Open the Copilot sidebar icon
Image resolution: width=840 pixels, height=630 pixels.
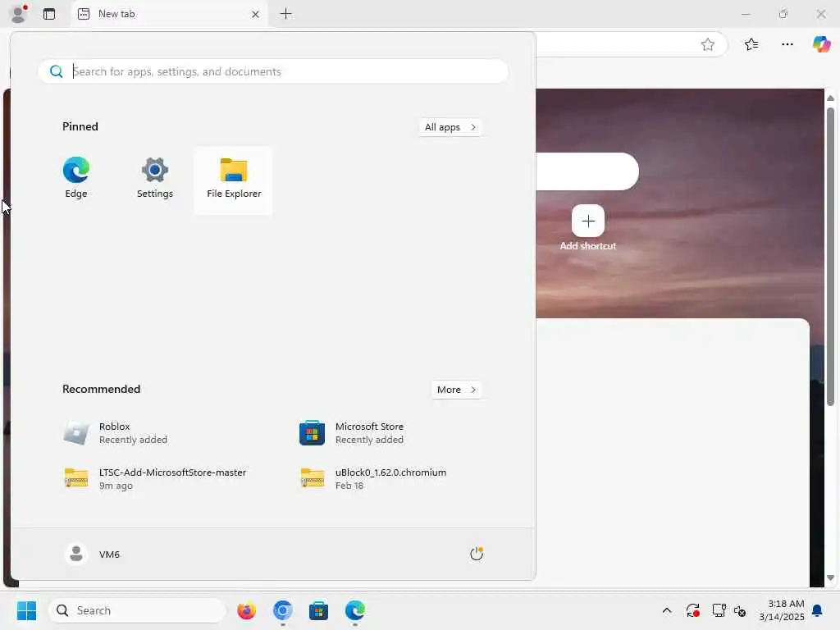point(821,44)
